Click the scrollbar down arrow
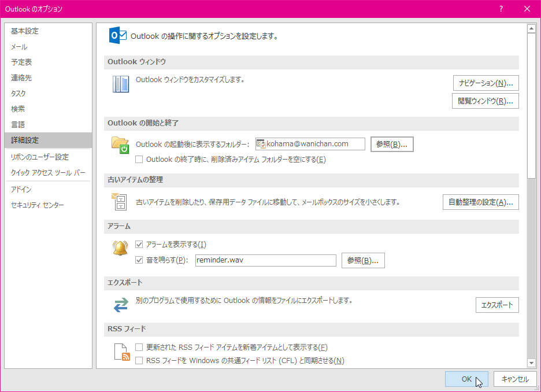 point(531,363)
